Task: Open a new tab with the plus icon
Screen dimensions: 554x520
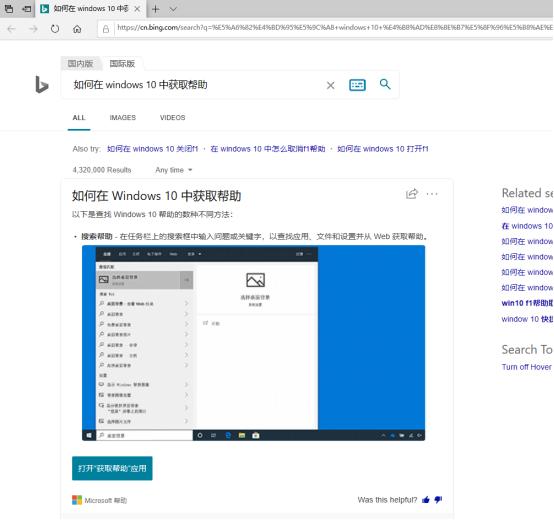Action: tap(155, 9)
